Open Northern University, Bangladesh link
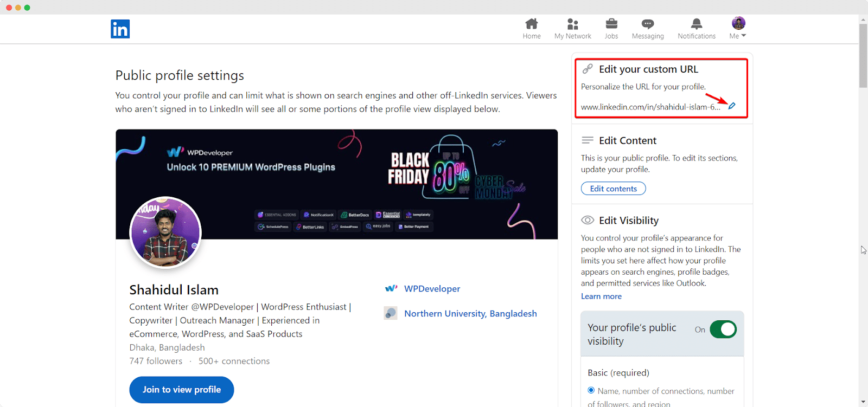Image resolution: width=868 pixels, height=407 pixels. pos(470,314)
